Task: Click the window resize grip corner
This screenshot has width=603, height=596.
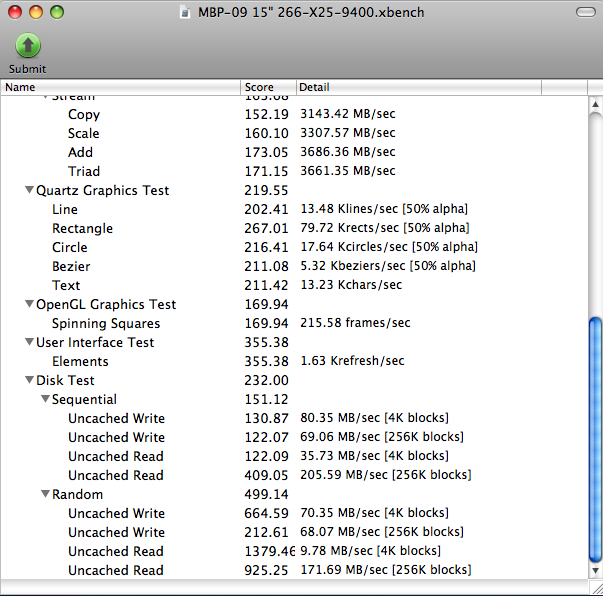Action: (596, 588)
